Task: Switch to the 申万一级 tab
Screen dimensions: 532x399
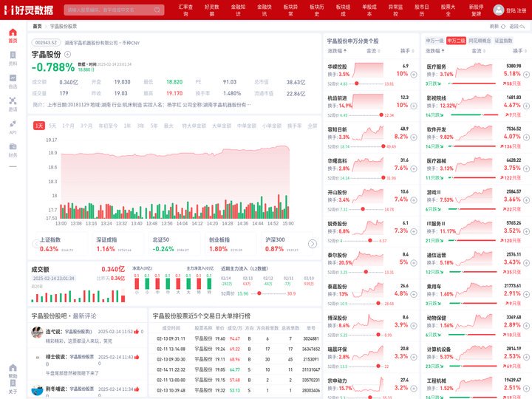Action: (x=434, y=41)
